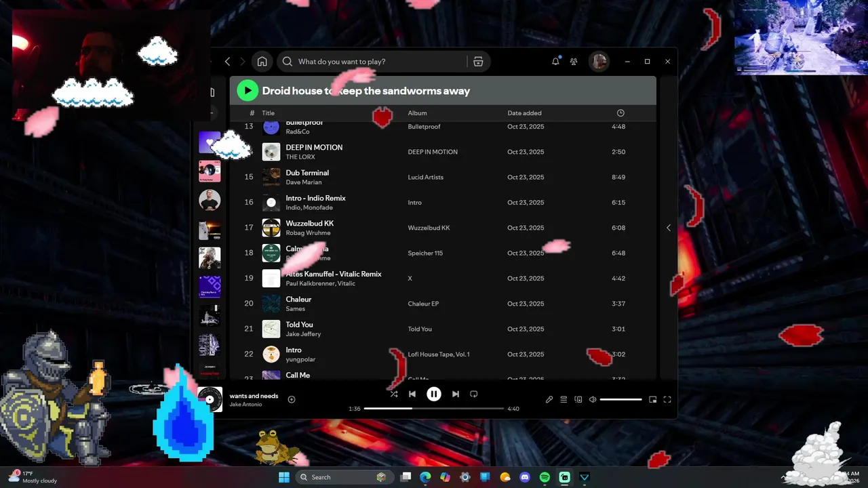Open Liked Songs in sidebar
This screenshot has width=868, height=488.
tap(210, 142)
